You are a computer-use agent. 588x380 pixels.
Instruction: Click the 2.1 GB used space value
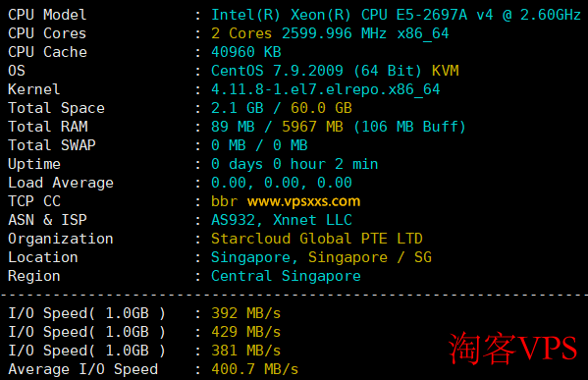pos(237,108)
